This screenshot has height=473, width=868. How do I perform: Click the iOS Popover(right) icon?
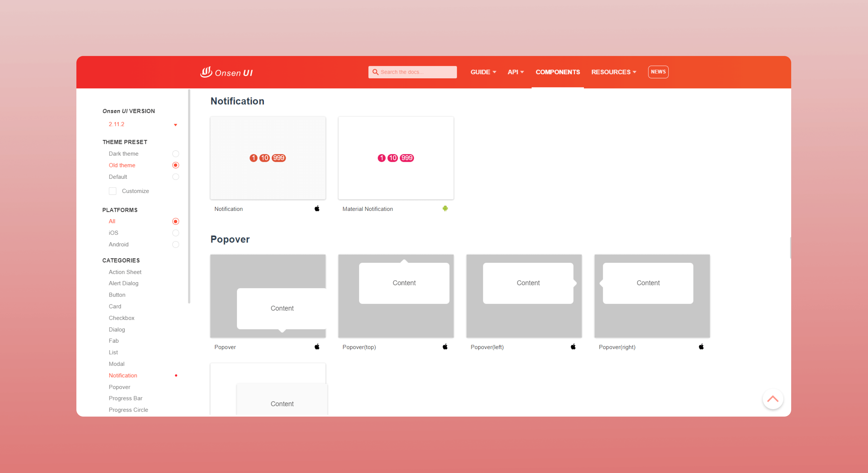pyautogui.click(x=701, y=347)
